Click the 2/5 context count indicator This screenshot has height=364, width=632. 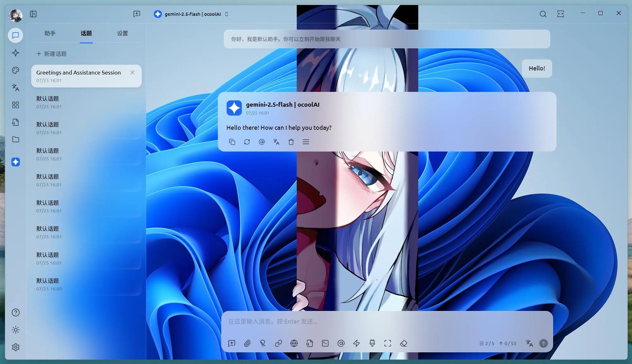(487, 343)
